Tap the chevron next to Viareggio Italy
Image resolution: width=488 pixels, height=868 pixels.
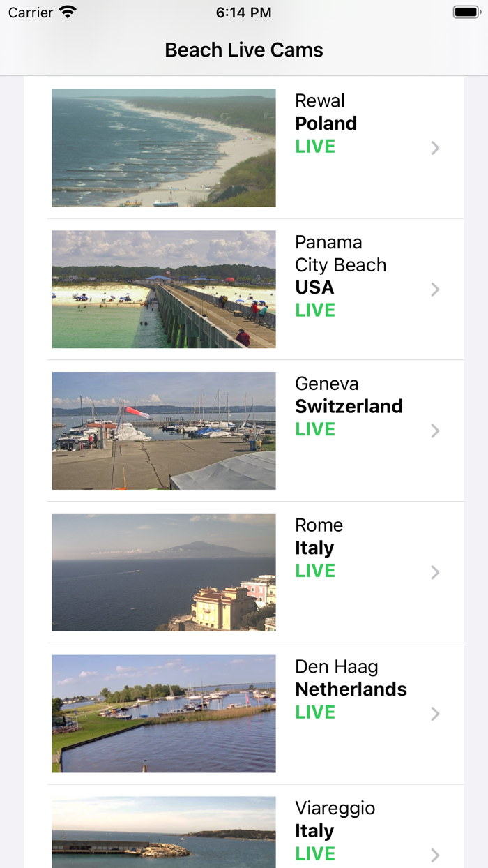click(x=435, y=855)
